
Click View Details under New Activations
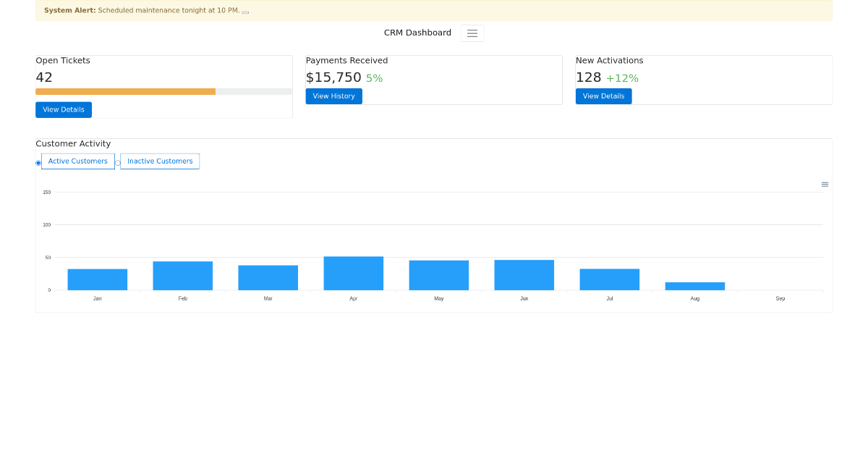tap(603, 96)
